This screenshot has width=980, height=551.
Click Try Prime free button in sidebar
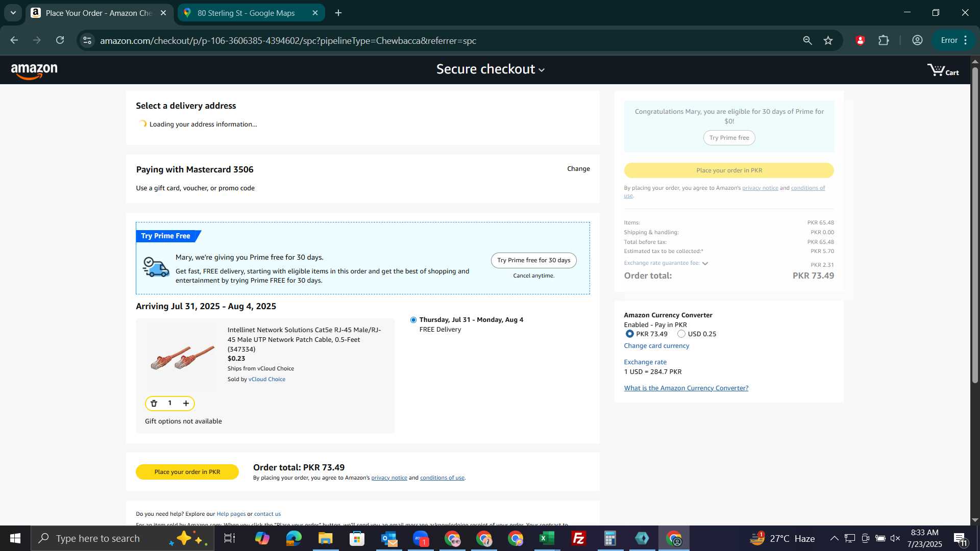coord(729,138)
